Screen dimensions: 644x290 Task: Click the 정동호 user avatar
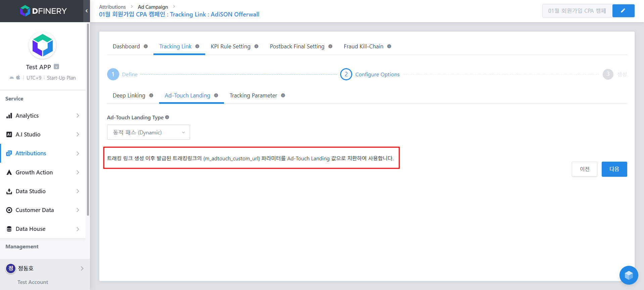(11, 268)
